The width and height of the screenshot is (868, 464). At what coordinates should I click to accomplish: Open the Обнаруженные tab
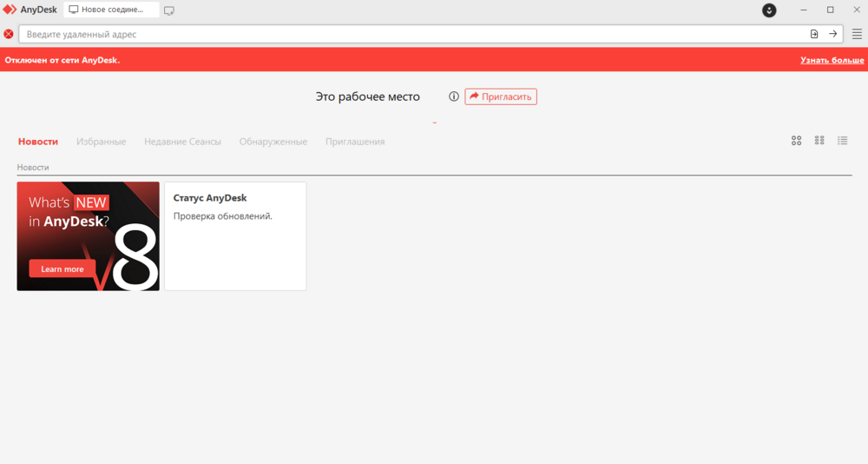(x=273, y=142)
